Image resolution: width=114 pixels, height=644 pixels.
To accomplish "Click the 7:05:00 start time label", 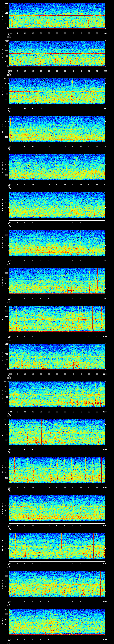I will click(9, 184).
